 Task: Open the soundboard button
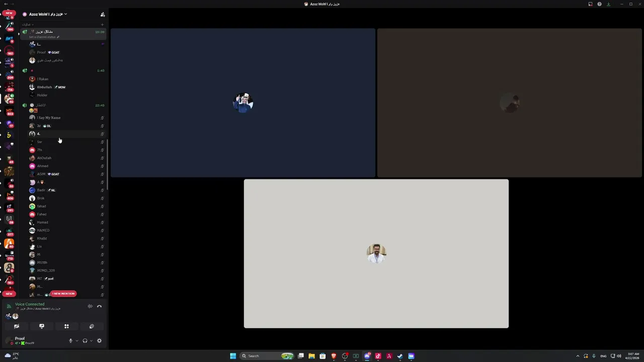click(x=92, y=326)
